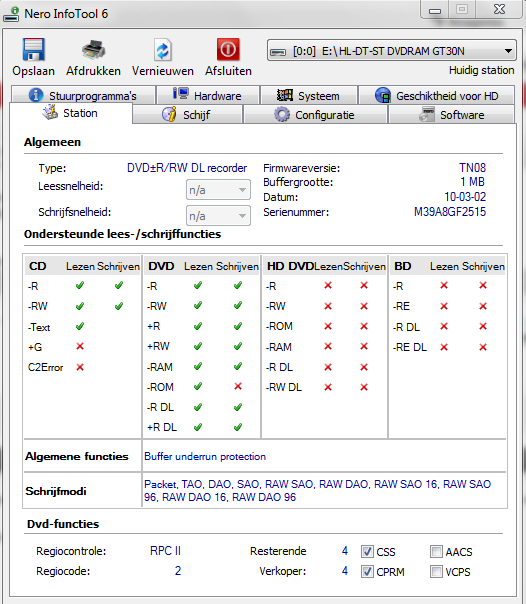Toggle the CPRM checkbox

pos(367,572)
